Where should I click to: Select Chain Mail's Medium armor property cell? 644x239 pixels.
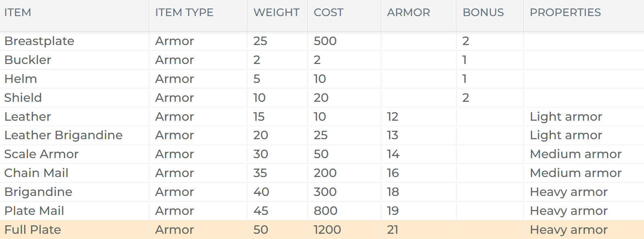[576, 173]
